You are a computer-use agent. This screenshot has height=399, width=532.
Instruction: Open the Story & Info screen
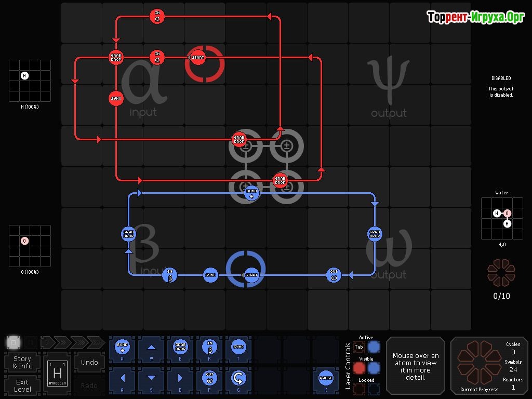tap(22, 362)
